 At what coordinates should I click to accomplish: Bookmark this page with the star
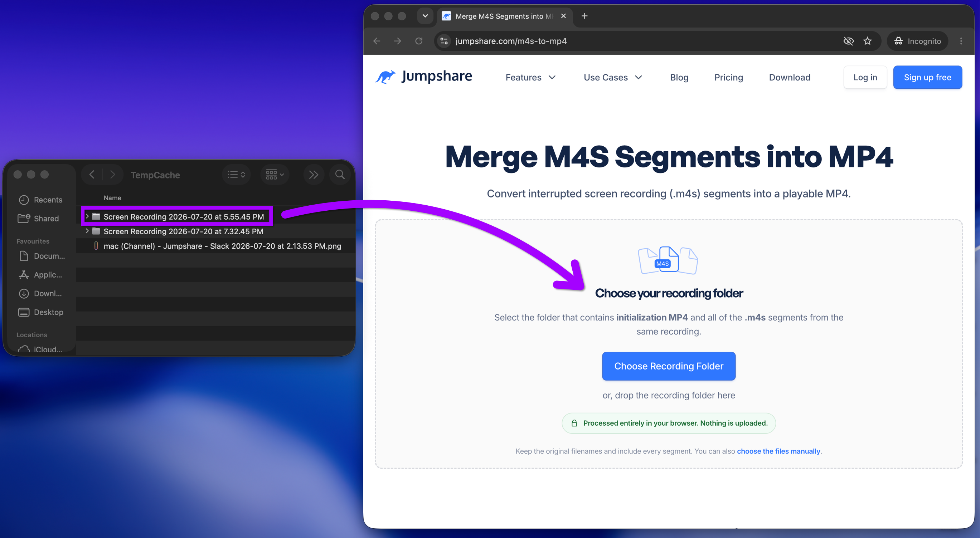pos(867,41)
